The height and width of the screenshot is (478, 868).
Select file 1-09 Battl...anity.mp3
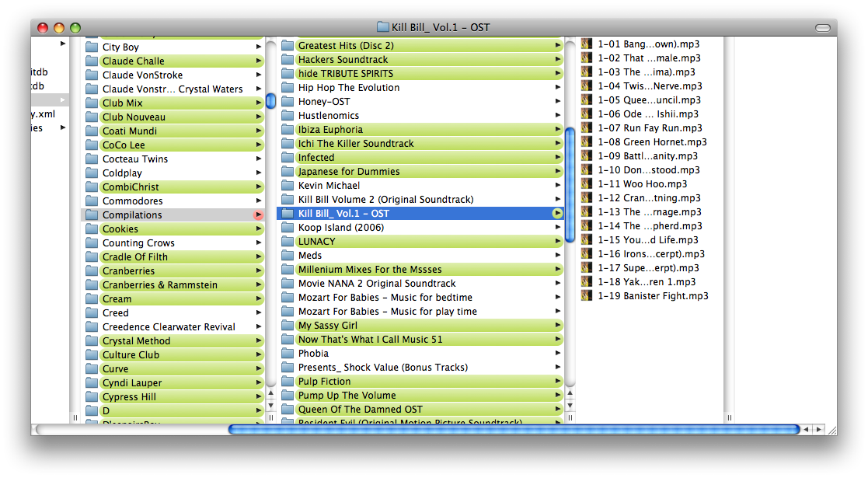(x=649, y=155)
